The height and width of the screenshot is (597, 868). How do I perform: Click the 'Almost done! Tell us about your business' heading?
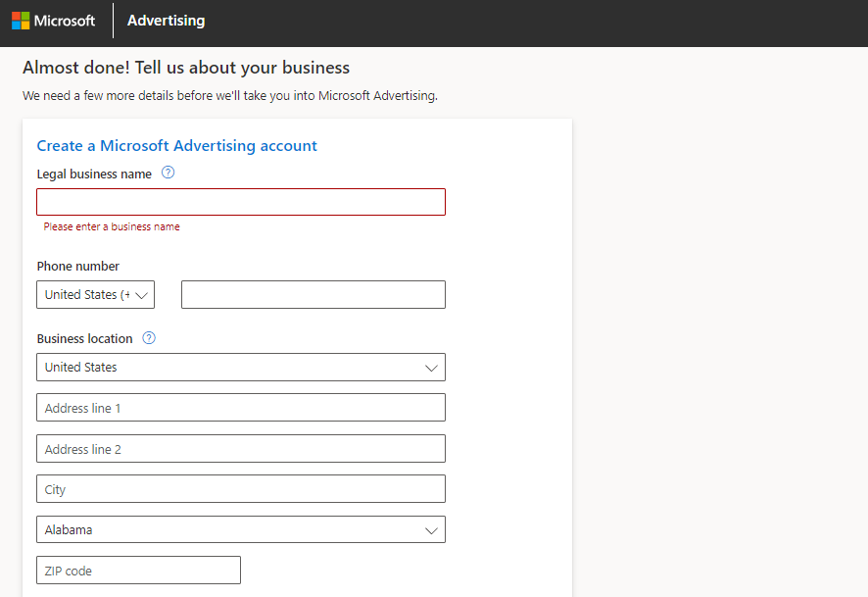[186, 68]
